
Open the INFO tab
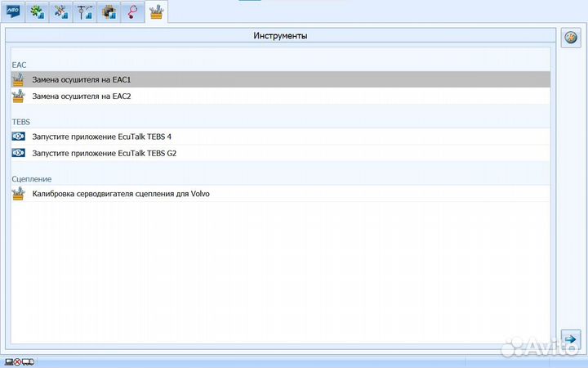tap(12, 11)
